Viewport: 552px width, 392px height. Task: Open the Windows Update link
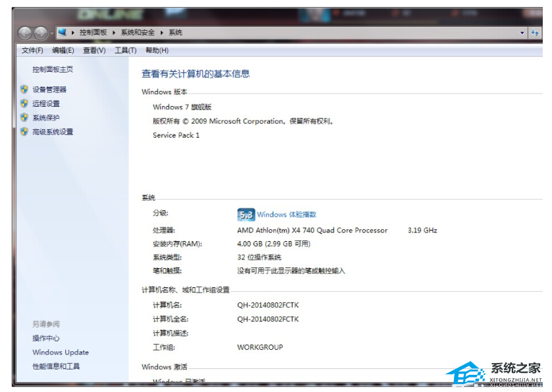pyautogui.click(x=61, y=352)
